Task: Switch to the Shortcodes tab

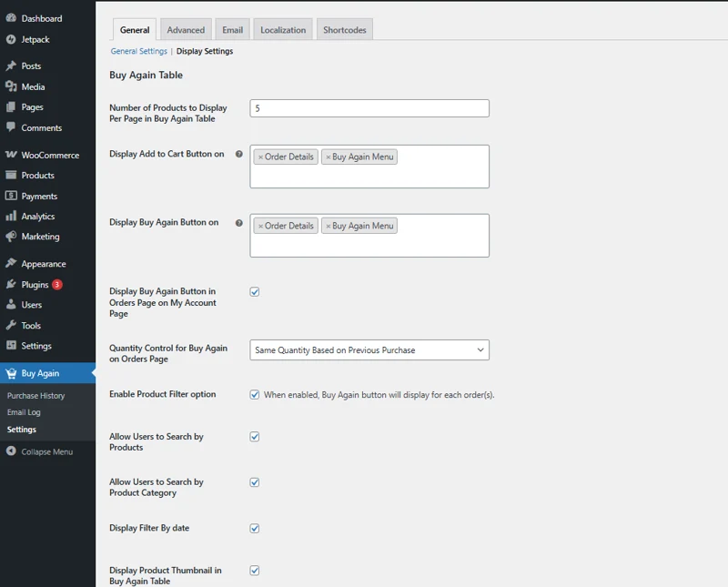Action: [x=345, y=30]
